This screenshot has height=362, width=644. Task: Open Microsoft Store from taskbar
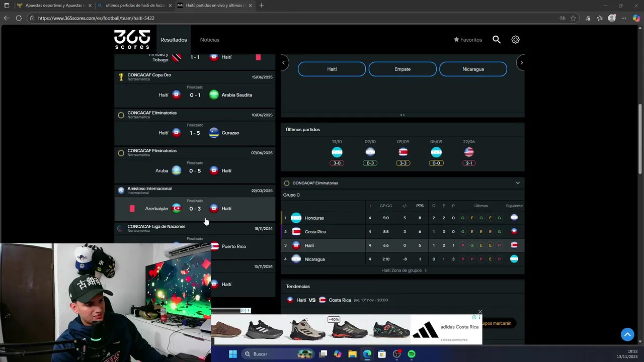(x=382, y=354)
